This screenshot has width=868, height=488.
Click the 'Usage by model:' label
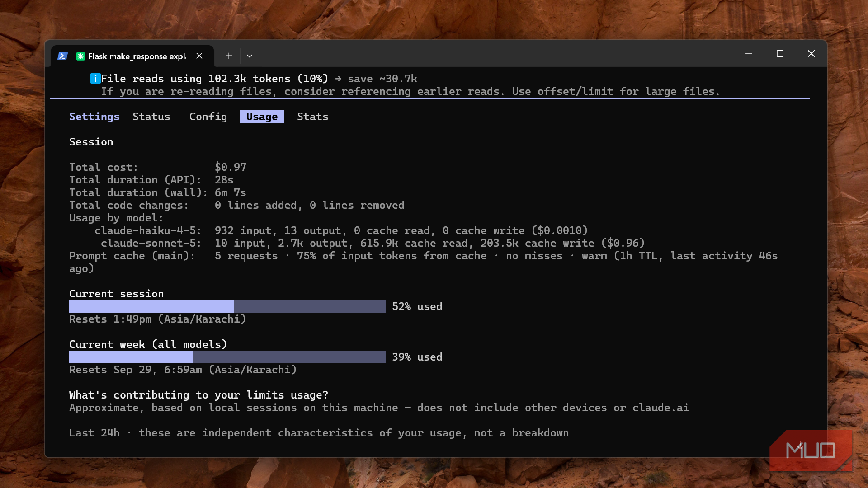coord(116,218)
